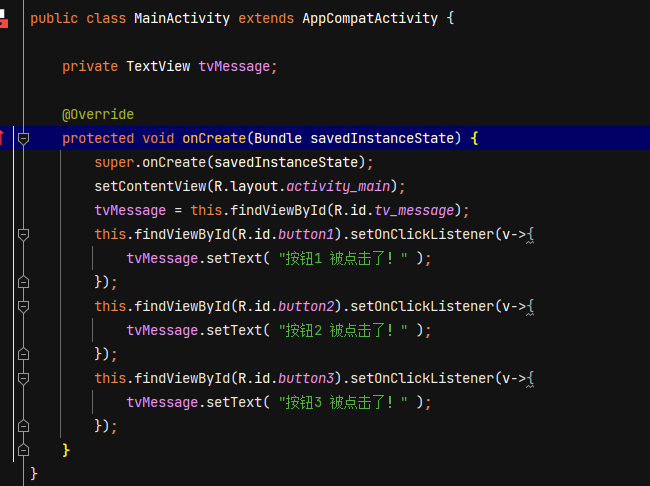This screenshot has width=650, height=486.
Task: Click the string "按钮3 被点击了！"
Action: pyautogui.click(x=343, y=403)
